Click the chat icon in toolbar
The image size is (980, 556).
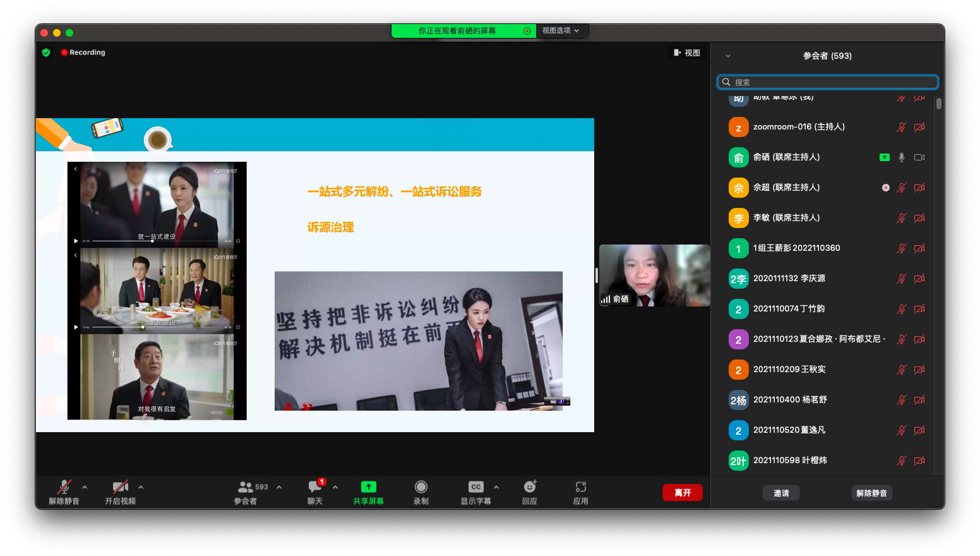click(x=314, y=487)
